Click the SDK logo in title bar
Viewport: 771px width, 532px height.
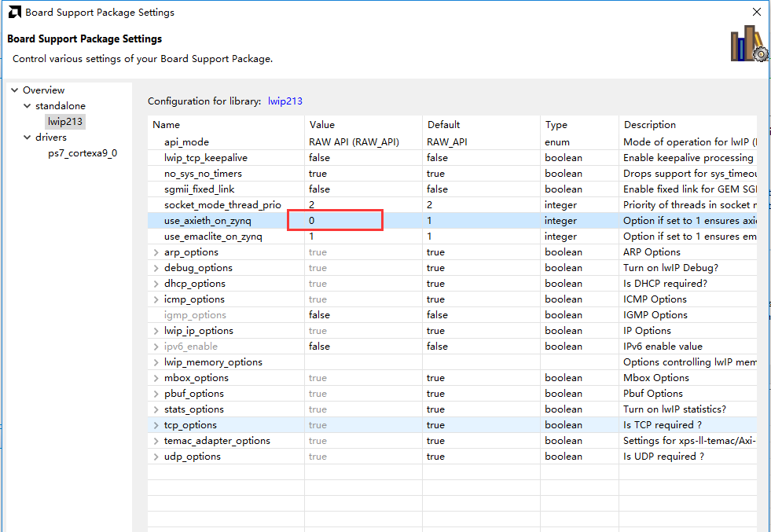[x=15, y=13]
